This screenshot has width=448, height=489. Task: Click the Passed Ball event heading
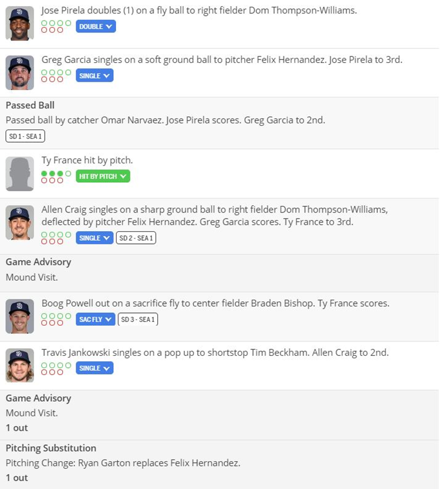[30, 105]
